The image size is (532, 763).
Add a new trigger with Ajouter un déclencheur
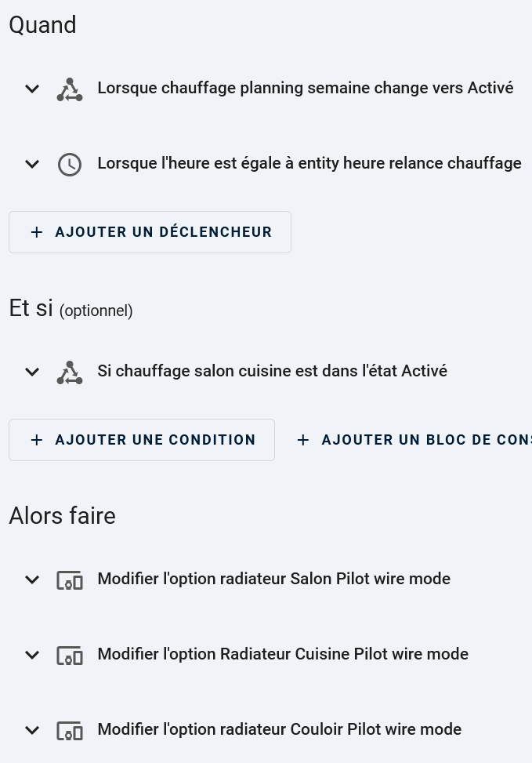pos(150,232)
